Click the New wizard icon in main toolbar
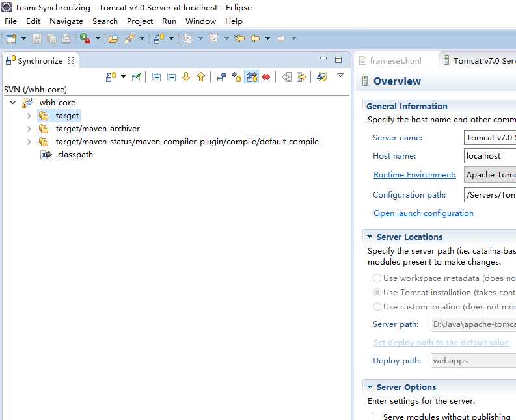Screen dimensions: 516x420 coord(11,38)
